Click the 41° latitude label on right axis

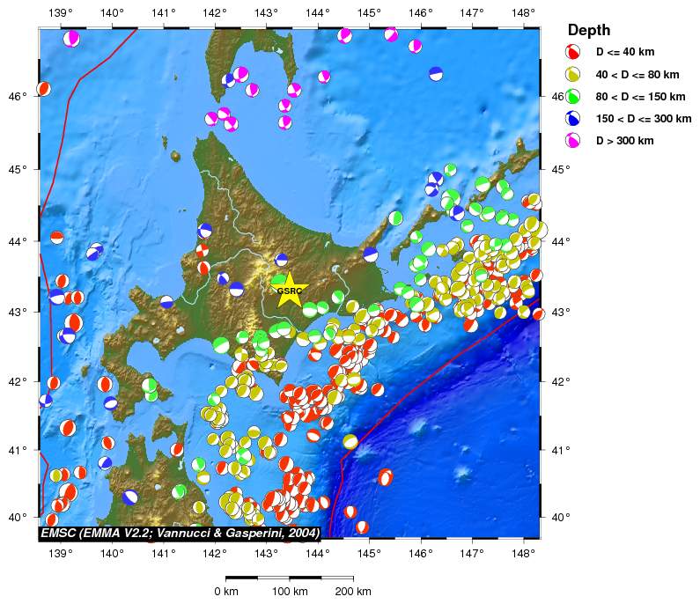pos(561,450)
